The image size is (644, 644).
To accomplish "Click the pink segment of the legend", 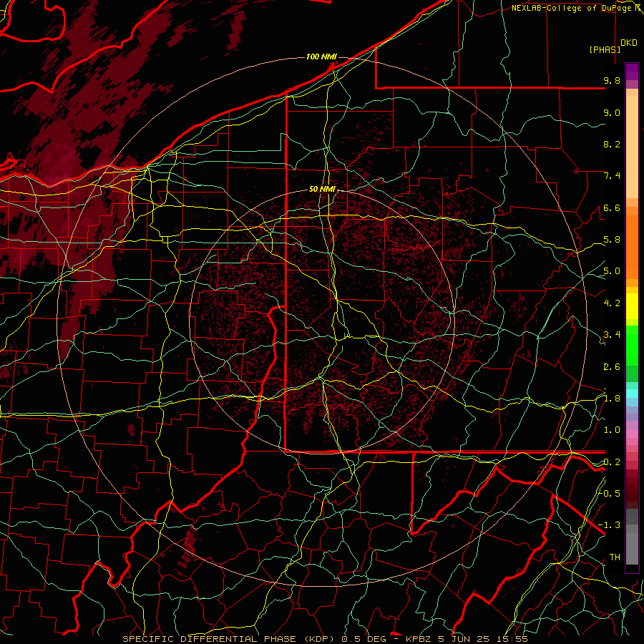I will point(632,434).
